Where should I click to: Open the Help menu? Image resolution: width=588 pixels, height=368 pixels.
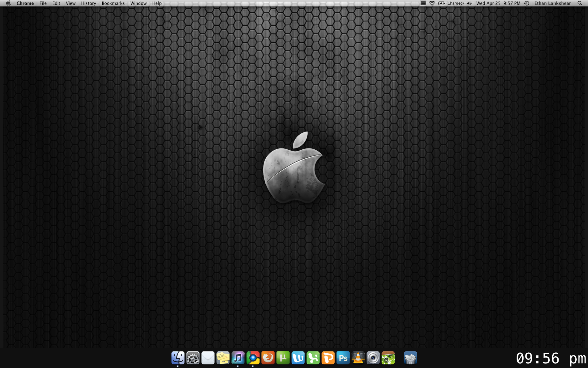coord(157,3)
